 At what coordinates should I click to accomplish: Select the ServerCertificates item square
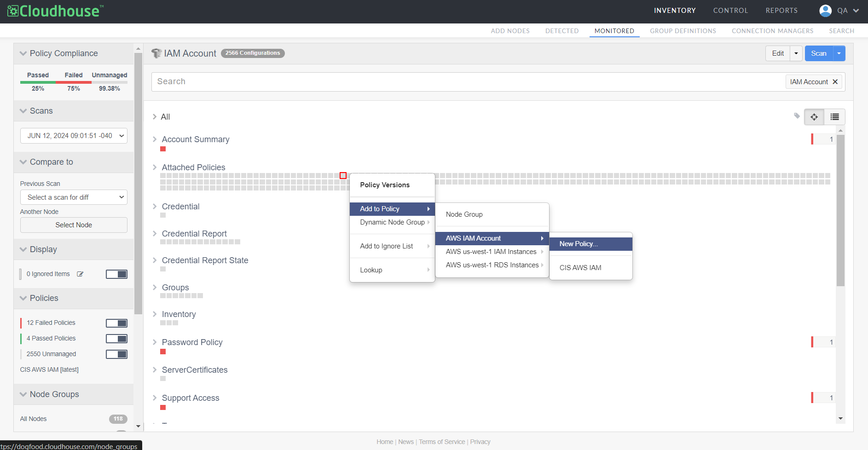163,379
